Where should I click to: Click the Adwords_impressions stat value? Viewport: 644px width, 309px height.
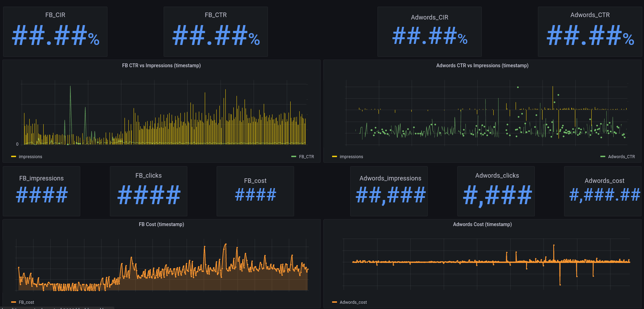coord(390,195)
